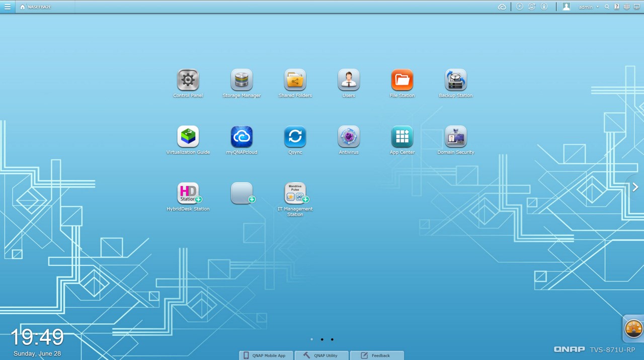This screenshot has height=360, width=644.
Task: Click the Feedback button
Action: point(377,355)
